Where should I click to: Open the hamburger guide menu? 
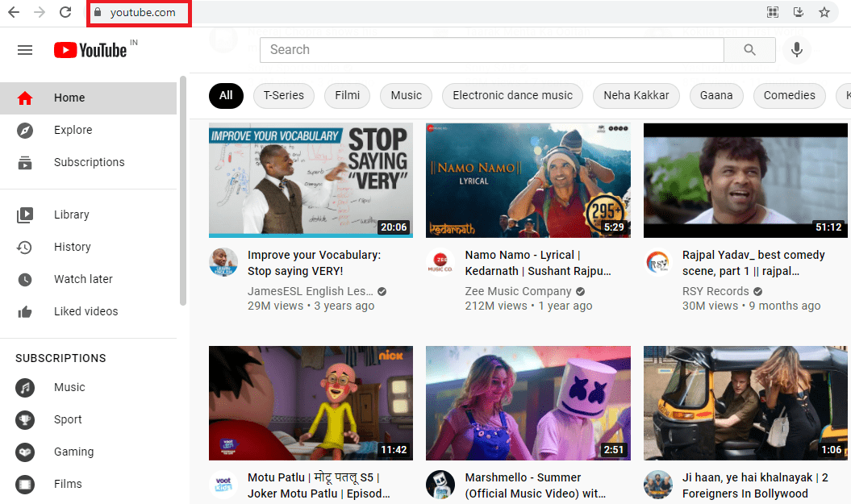(x=25, y=51)
